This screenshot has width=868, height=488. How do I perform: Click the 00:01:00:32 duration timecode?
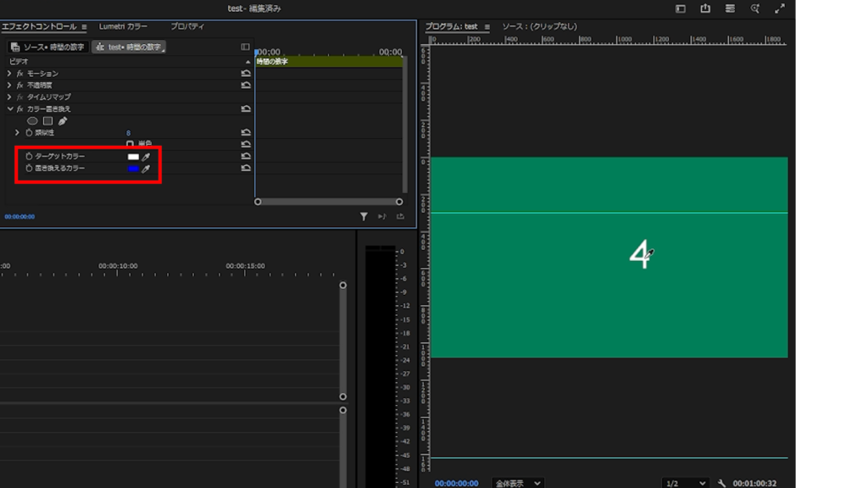pos(754,484)
